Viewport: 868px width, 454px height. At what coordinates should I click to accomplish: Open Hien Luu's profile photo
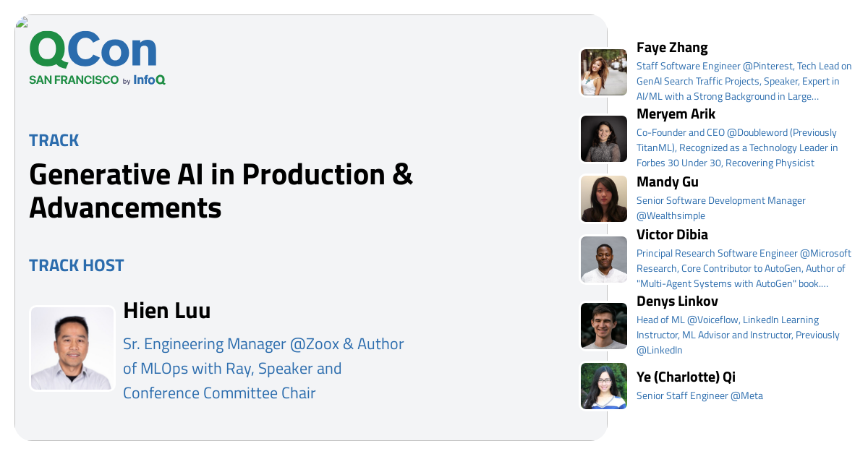tap(72, 348)
